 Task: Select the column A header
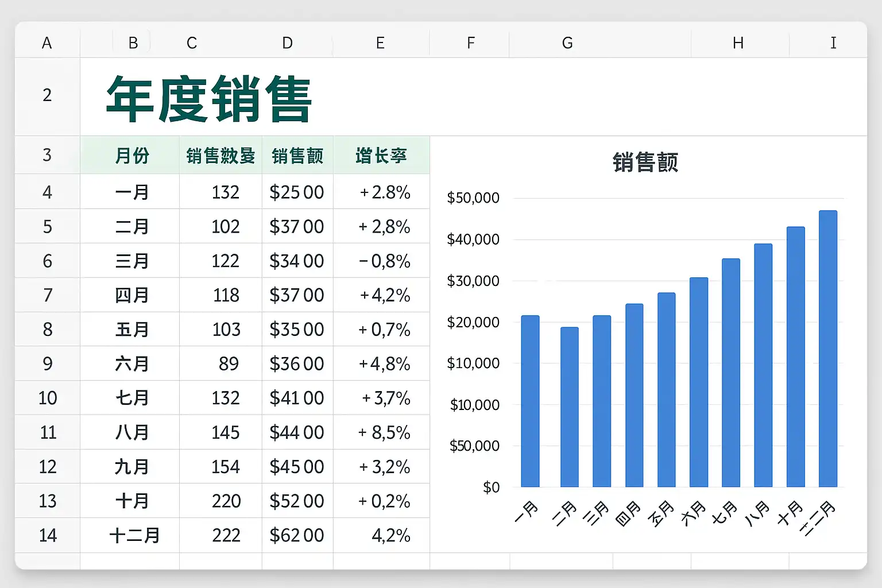pyautogui.click(x=47, y=43)
